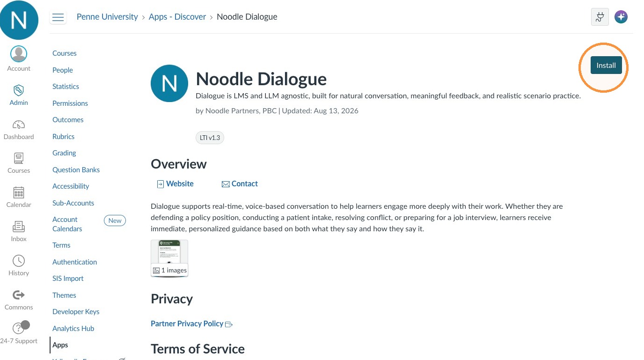Select Developer Keys in admin menu
This screenshot has height=360, width=644.
pyautogui.click(x=76, y=312)
